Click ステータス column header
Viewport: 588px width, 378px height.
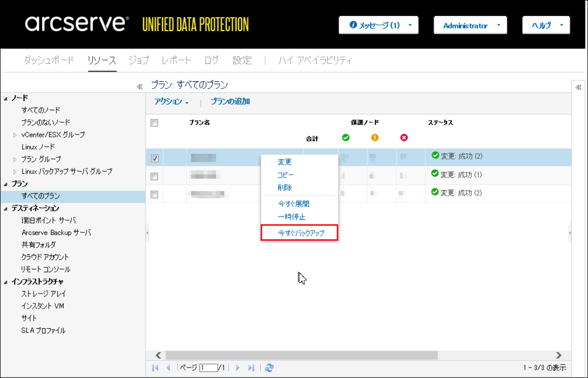441,123
